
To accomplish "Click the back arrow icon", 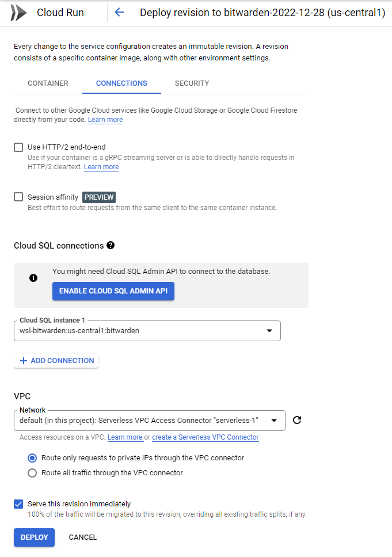I will click(119, 12).
